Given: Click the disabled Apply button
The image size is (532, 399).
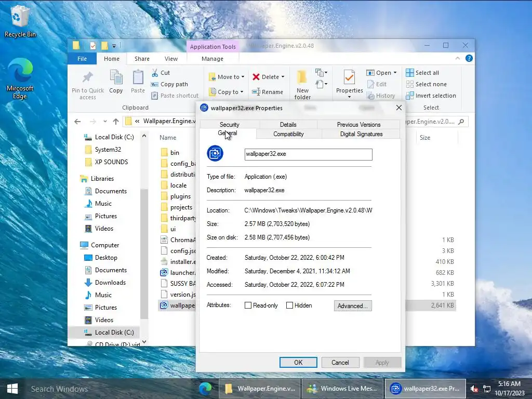Looking at the screenshot, I should 382,362.
